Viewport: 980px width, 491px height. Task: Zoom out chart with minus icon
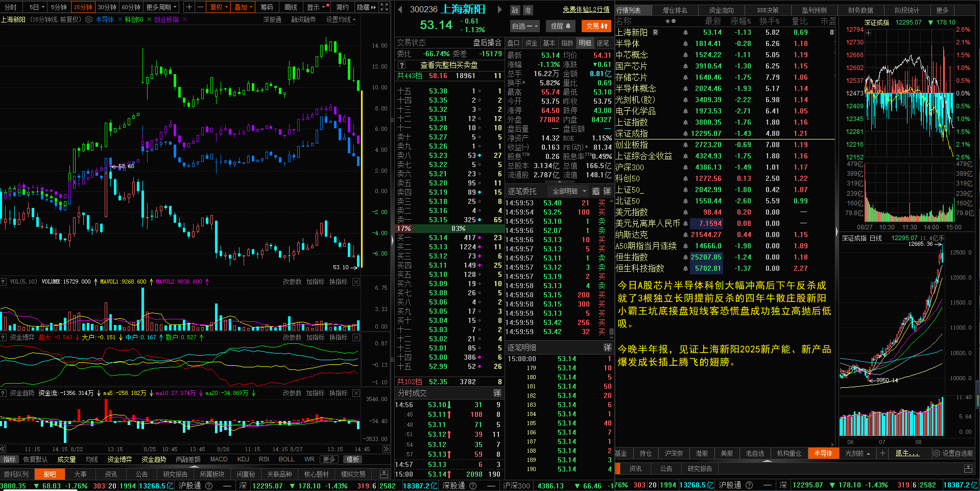(x=200, y=7)
